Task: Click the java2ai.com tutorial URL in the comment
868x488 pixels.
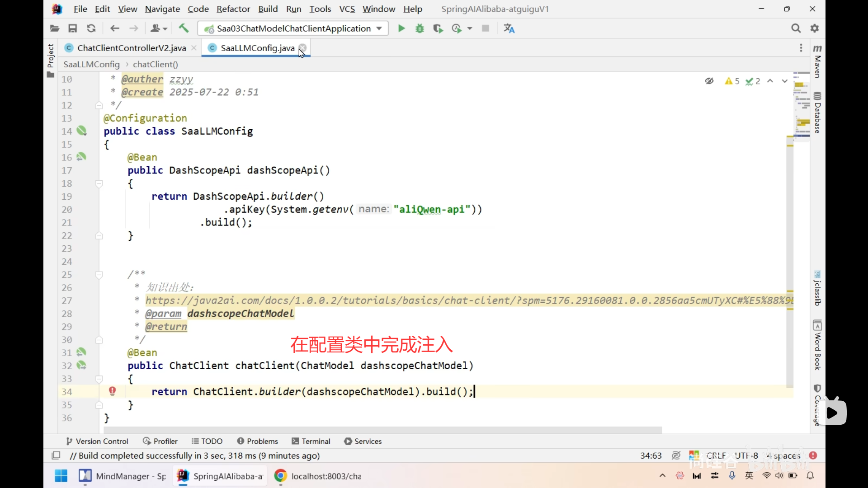Action: (x=468, y=300)
